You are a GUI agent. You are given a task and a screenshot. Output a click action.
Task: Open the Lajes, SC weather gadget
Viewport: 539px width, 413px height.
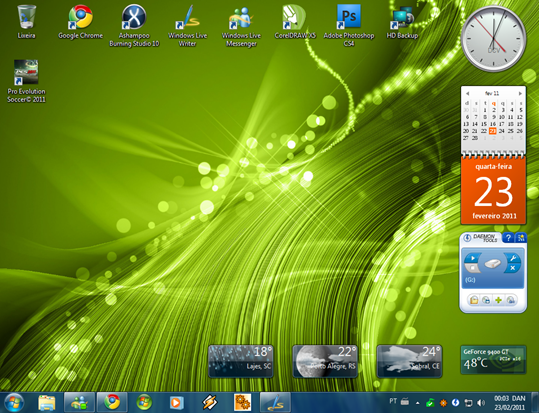241,361
